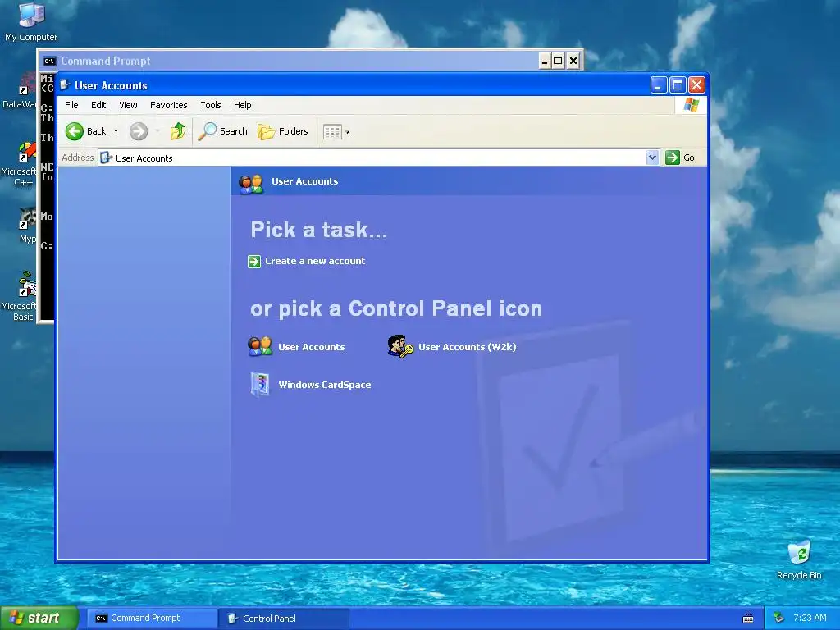840x630 pixels.
Task: Close the User Accounts window
Action: pyautogui.click(x=696, y=85)
